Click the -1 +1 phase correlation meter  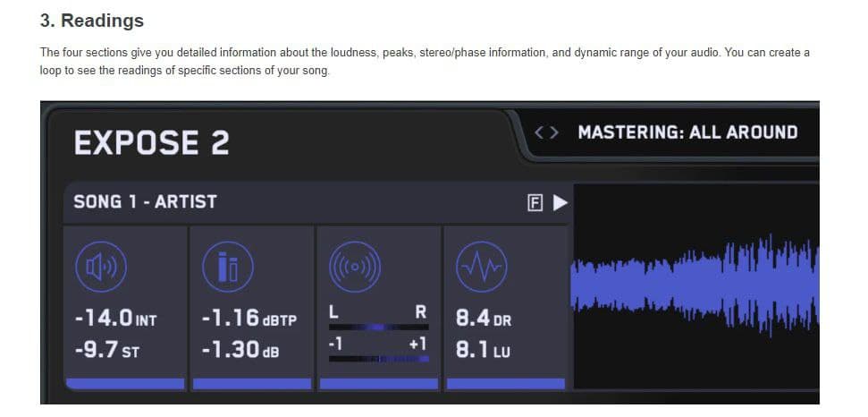coord(379,360)
